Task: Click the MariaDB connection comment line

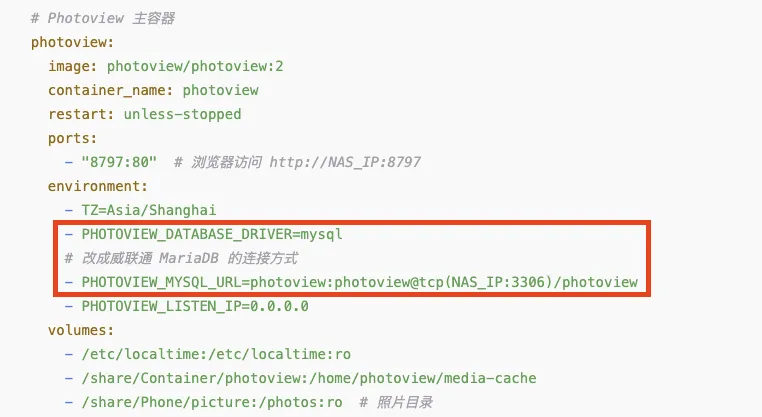Action: pyautogui.click(x=181, y=258)
